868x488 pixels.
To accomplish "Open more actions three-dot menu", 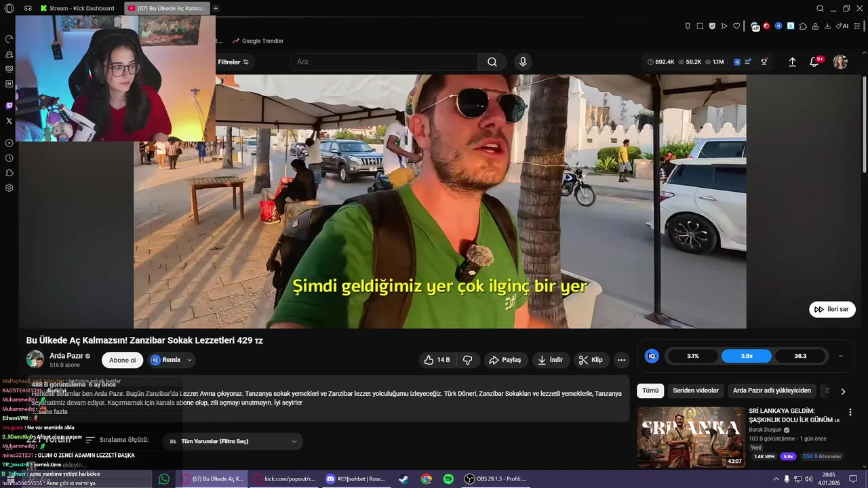I will (x=621, y=360).
